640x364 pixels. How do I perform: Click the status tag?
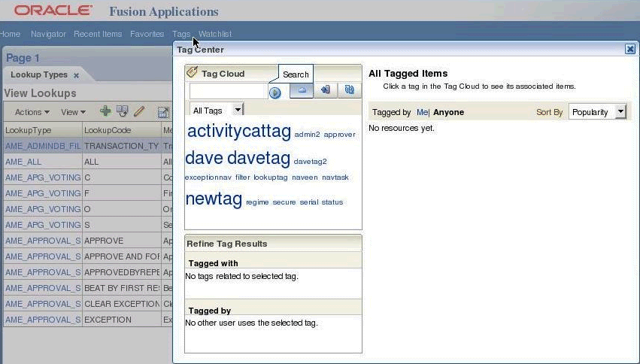point(332,202)
